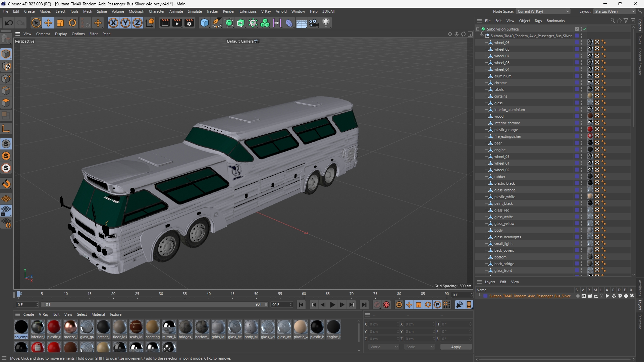Render active view clapperboard icon

tap(165, 23)
